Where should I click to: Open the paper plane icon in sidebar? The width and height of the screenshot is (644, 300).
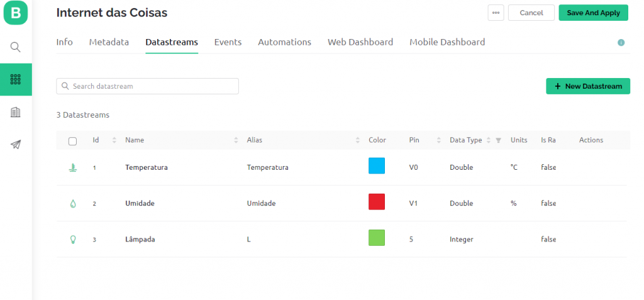(16, 144)
